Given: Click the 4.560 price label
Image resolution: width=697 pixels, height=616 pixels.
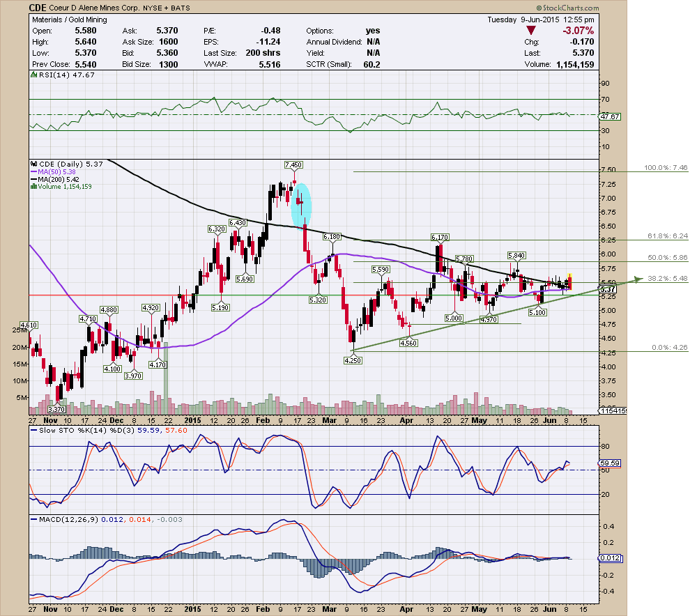Looking at the screenshot, I should (408, 343).
